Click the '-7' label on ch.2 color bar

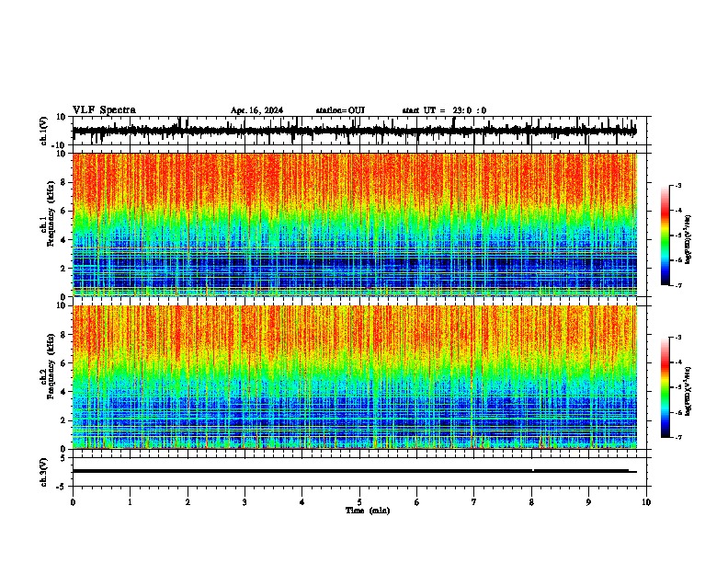pos(678,437)
